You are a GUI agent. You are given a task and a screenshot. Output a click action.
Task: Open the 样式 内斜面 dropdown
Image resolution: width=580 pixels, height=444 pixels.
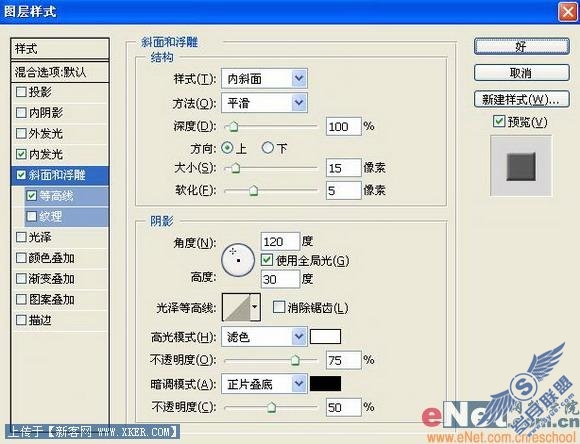click(x=264, y=78)
